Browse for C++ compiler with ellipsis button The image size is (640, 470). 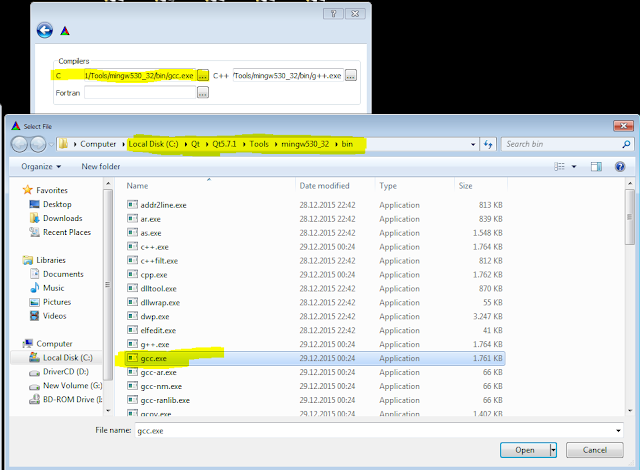[x=351, y=75]
